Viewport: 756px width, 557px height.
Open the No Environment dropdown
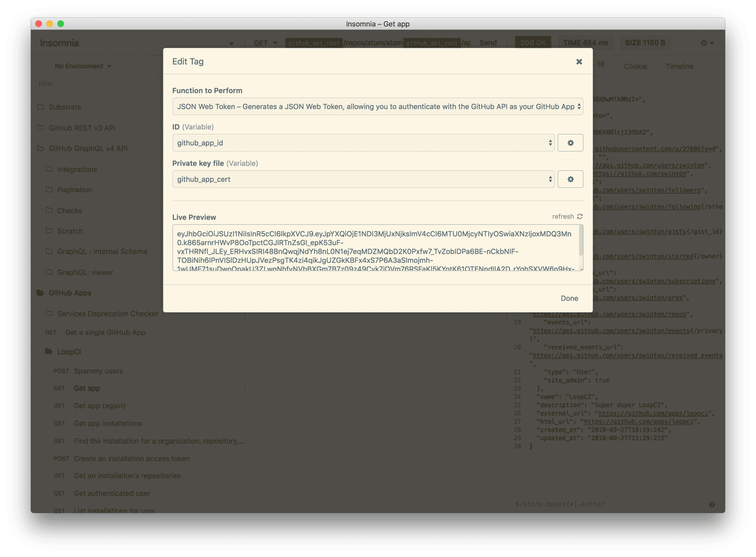83,66
